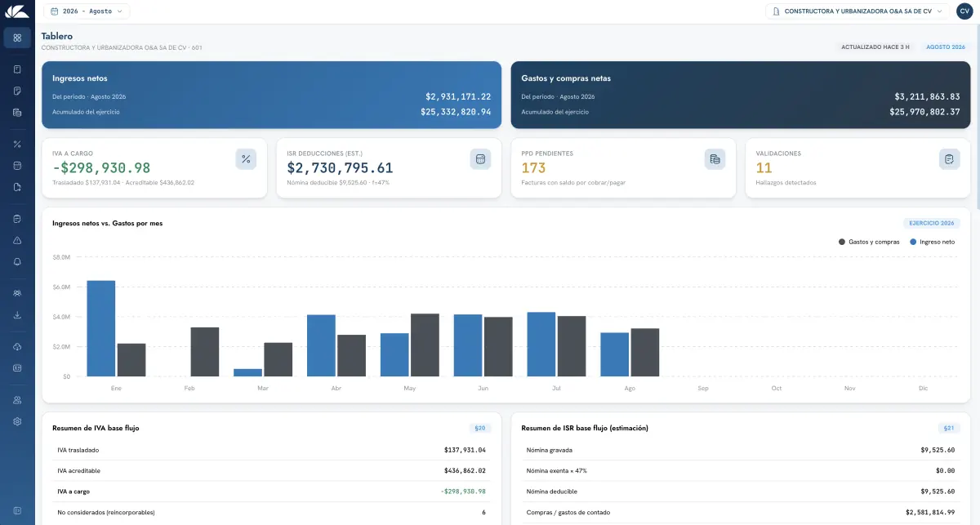
Task: Open settings gear icon in sidebar
Action: pos(17,421)
